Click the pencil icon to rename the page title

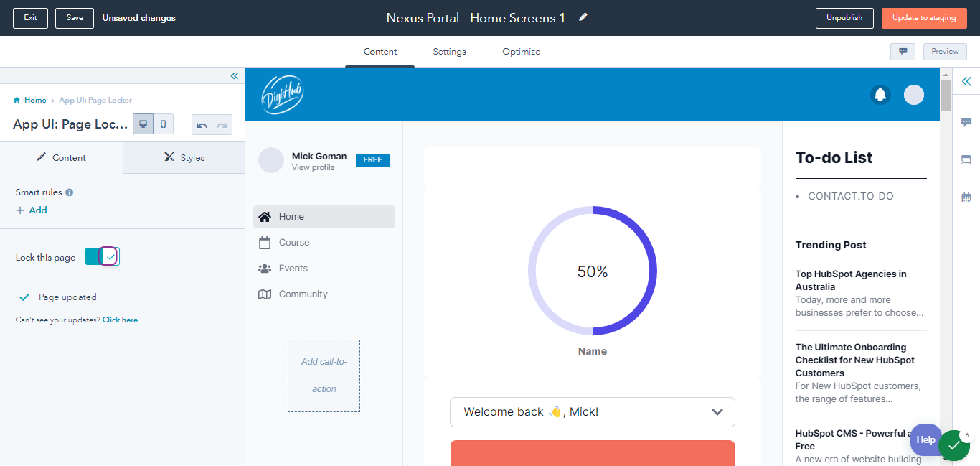coord(583,17)
